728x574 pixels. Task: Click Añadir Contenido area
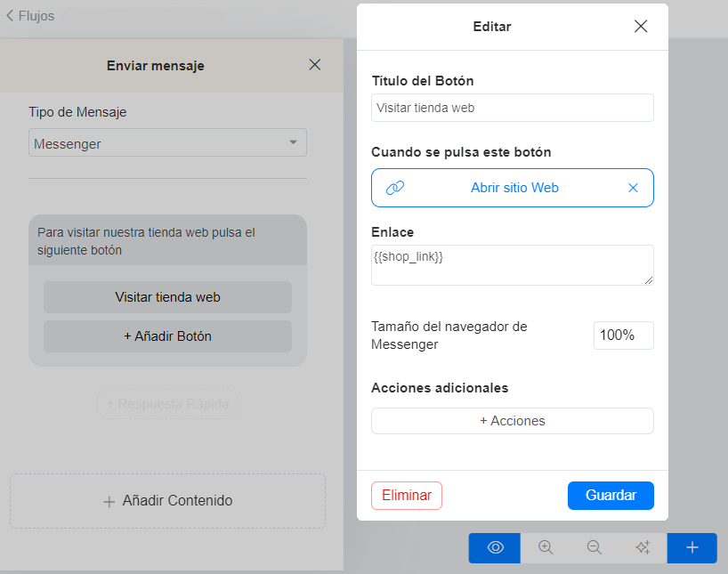click(x=167, y=501)
